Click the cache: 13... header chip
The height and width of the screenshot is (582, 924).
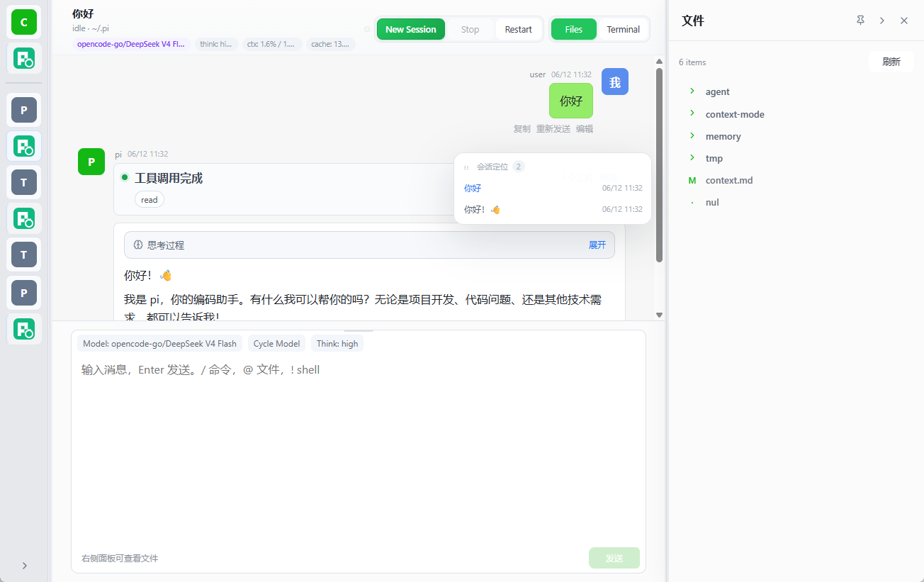(330, 44)
